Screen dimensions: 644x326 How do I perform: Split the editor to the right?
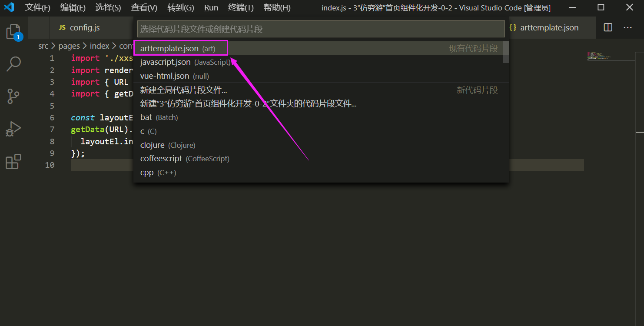(x=608, y=27)
